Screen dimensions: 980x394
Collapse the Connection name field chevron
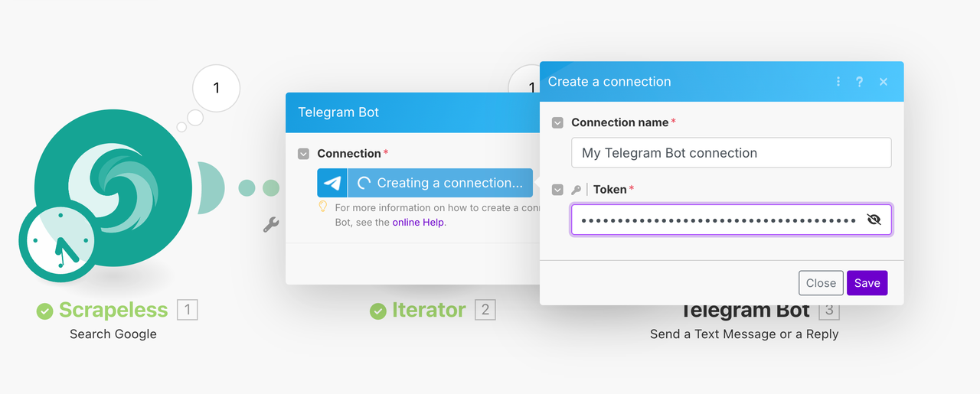(558, 122)
